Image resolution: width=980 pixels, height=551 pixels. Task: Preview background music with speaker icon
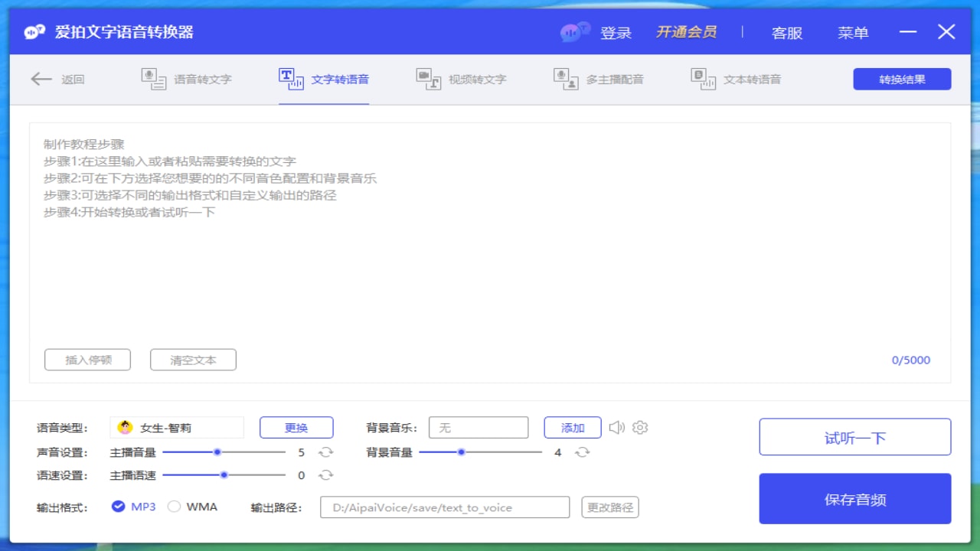tap(617, 428)
